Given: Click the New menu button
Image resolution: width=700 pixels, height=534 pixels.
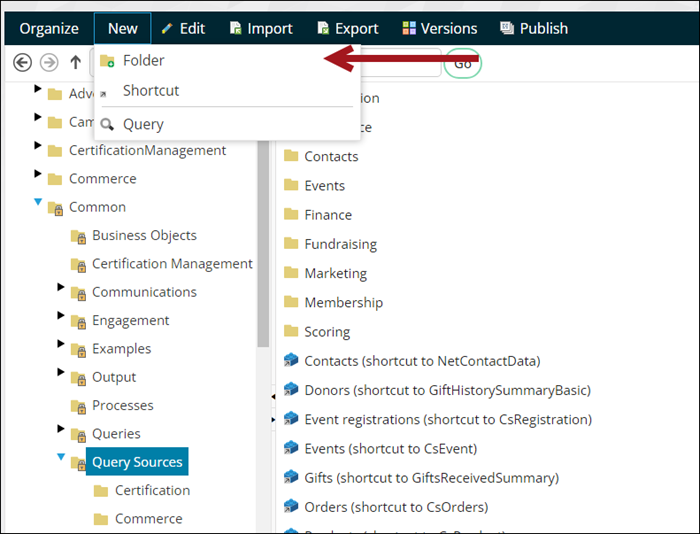Looking at the screenshot, I should point(122,29).
